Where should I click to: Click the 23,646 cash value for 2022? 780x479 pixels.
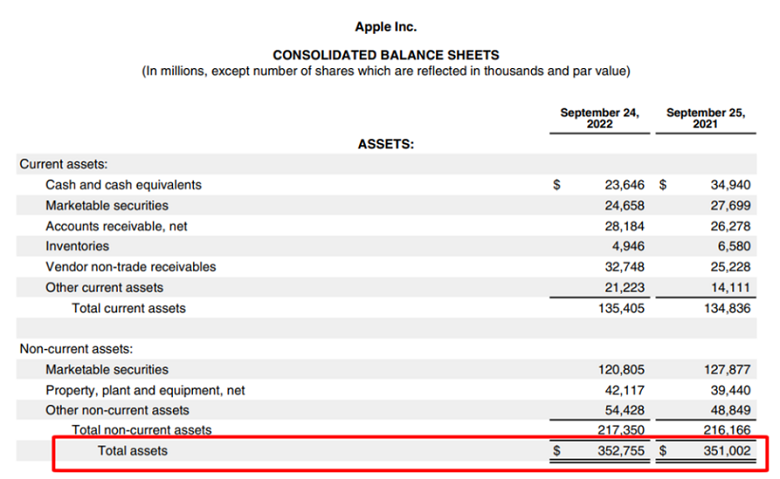click(624, 185)
